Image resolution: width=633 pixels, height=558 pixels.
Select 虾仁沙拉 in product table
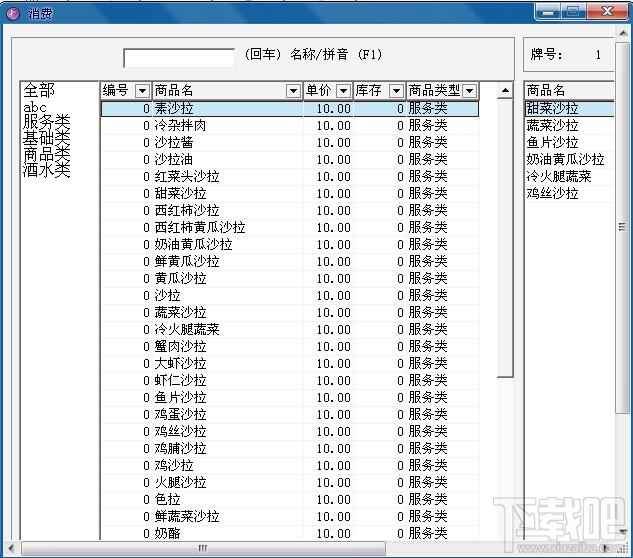289,380
